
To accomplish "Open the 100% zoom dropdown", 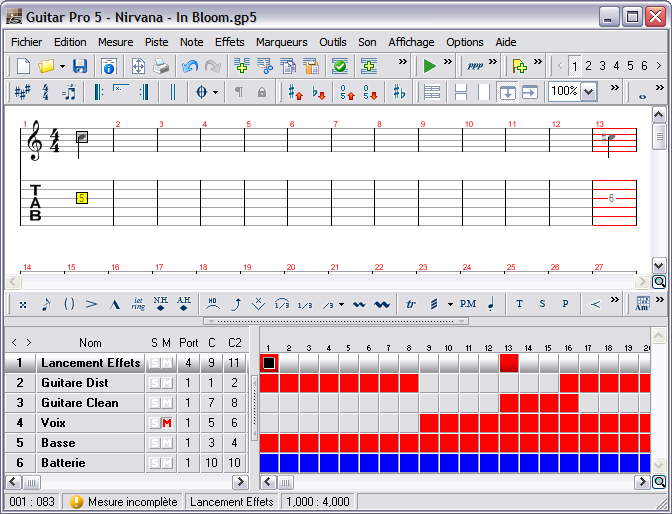I will (x=587, y=92).
